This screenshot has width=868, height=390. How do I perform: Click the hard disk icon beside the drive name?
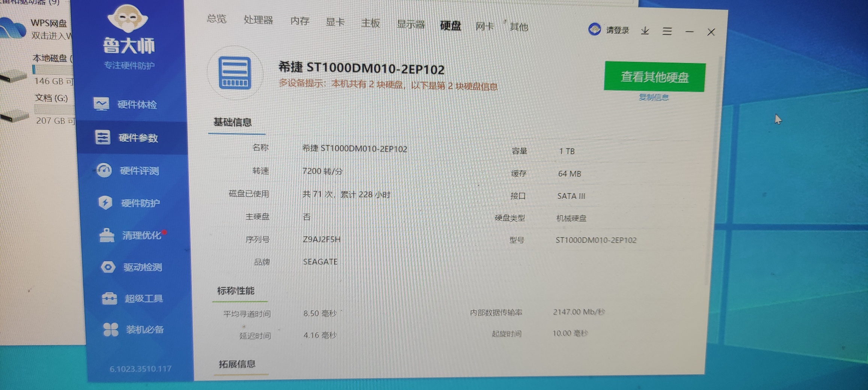click(x=235, y=73)
